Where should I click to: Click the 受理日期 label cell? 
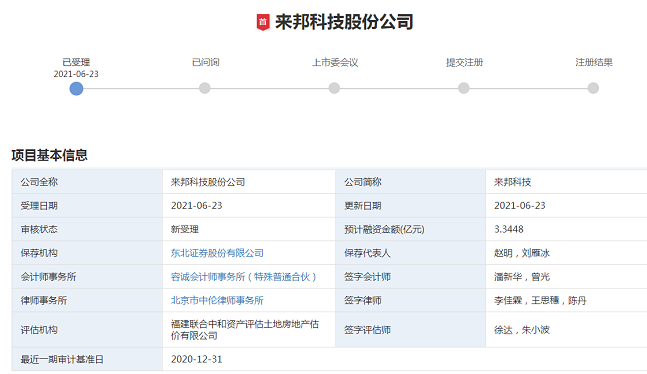(87, 206)
